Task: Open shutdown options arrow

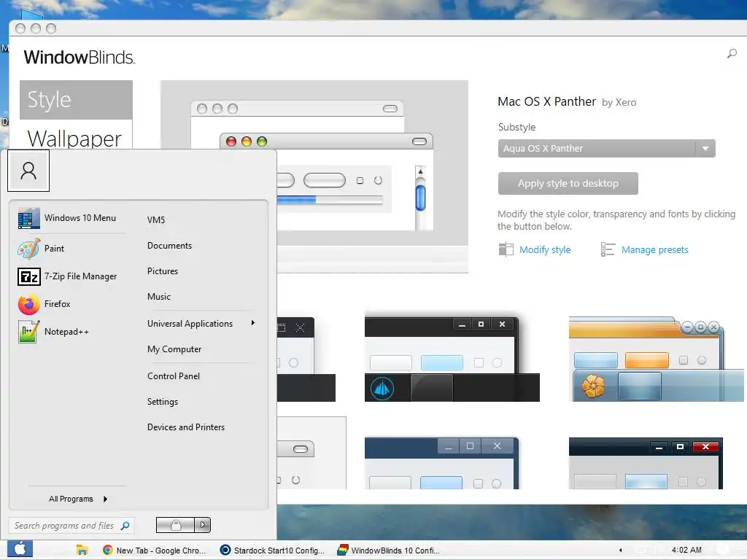Action: point(203,525)
